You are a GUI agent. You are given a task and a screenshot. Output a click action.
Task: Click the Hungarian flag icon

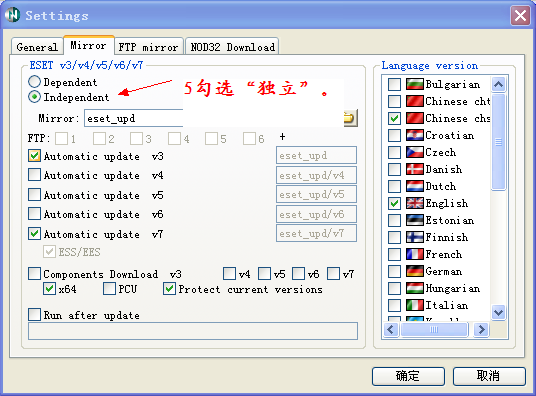[415, 288]
